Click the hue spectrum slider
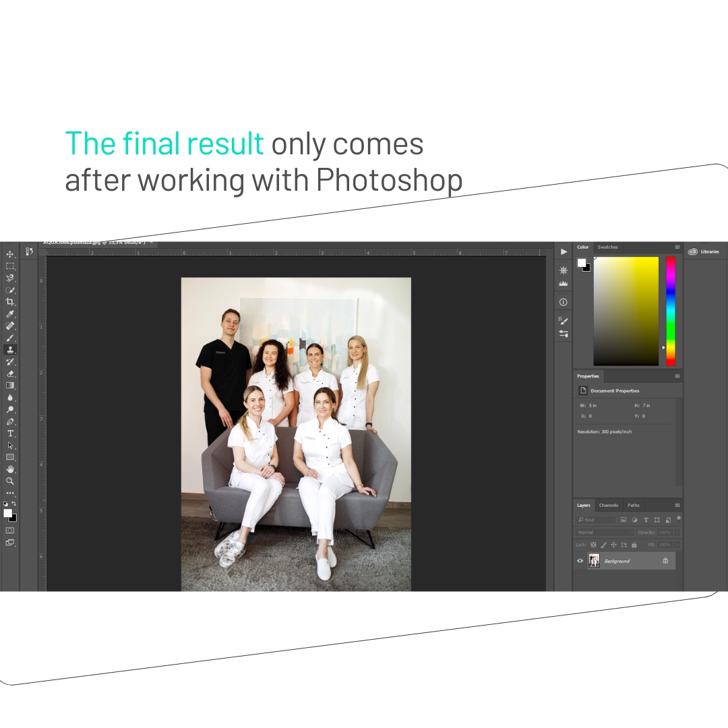 click(x=671, y=311)
